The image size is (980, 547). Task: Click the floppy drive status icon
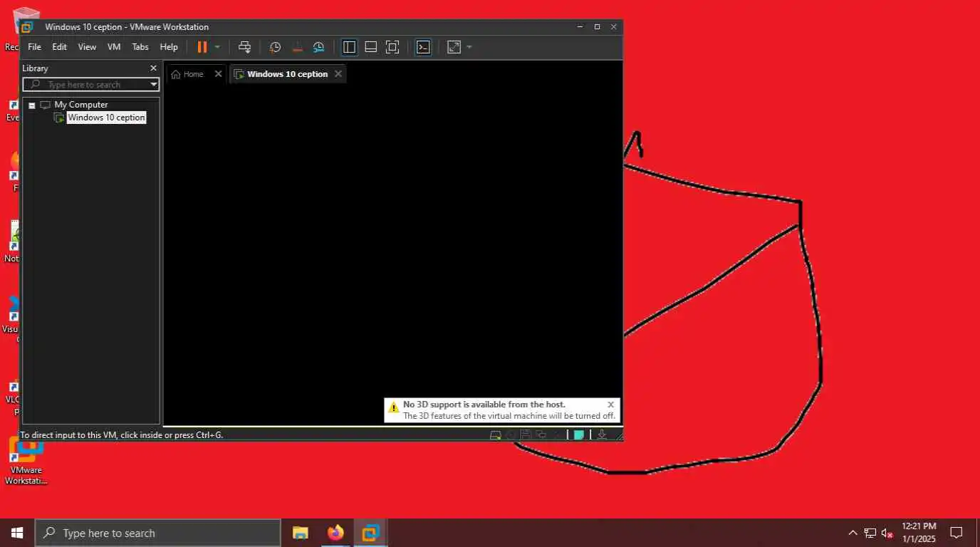pyautogui.click(x=526, y=434)
